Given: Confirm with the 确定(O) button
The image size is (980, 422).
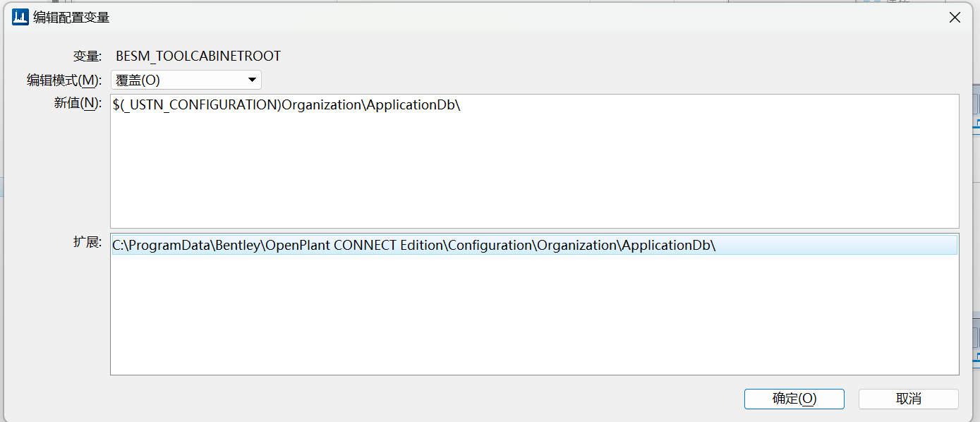Looking at the screenshot, I should (x=794, y=399).
